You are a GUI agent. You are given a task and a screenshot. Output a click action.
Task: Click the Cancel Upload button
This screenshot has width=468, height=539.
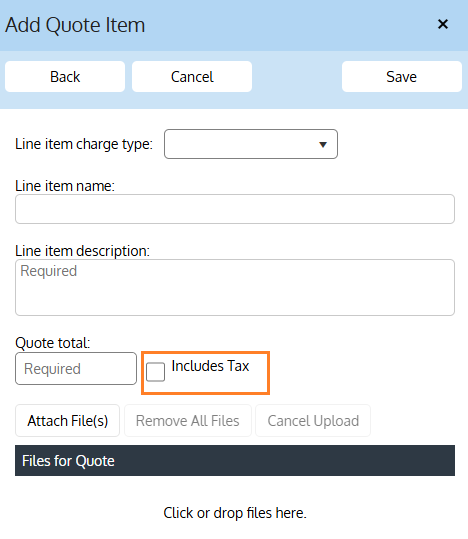313,421
